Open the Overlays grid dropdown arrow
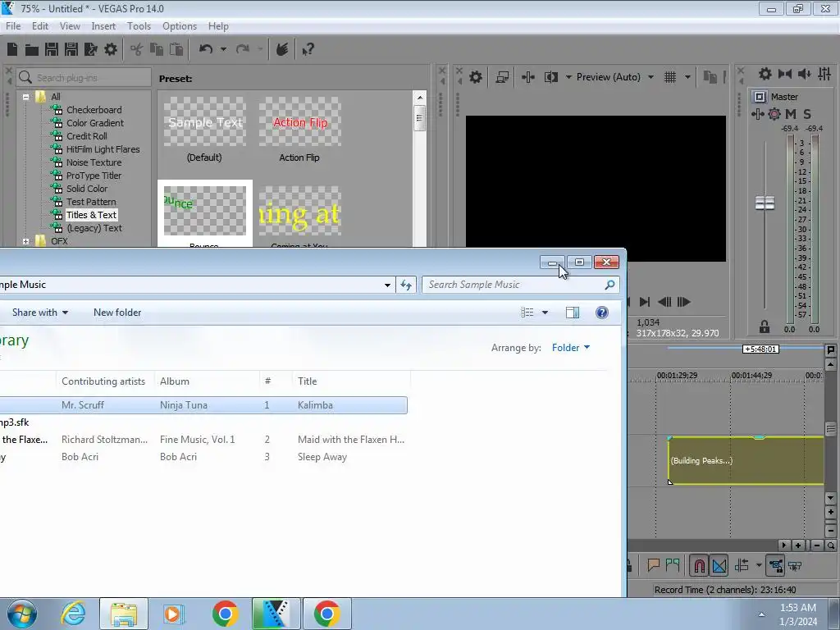 point(687,77)
